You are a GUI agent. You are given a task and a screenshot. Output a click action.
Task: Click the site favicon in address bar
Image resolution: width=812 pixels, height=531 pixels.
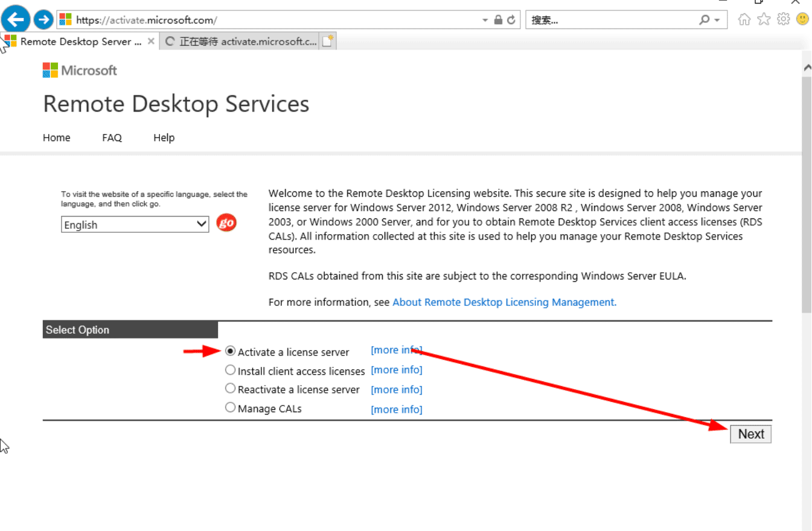65,19
